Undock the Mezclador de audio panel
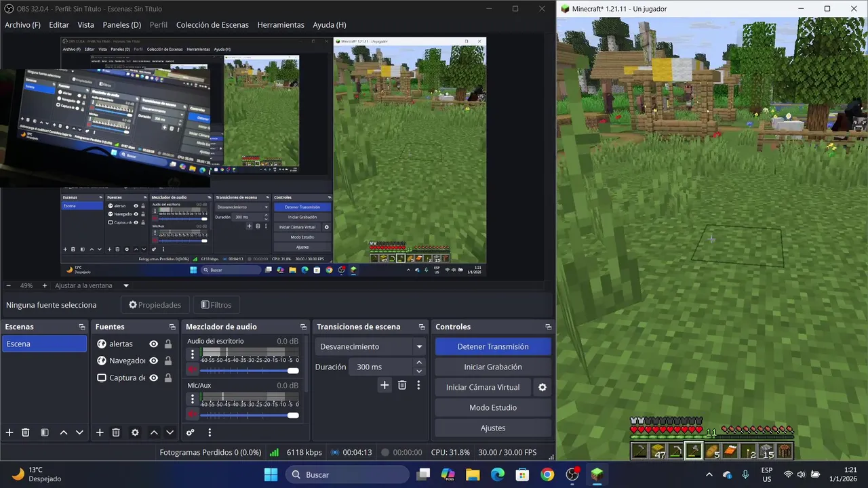868x488 pixels. pyautogui.click(x=304, y=327)
